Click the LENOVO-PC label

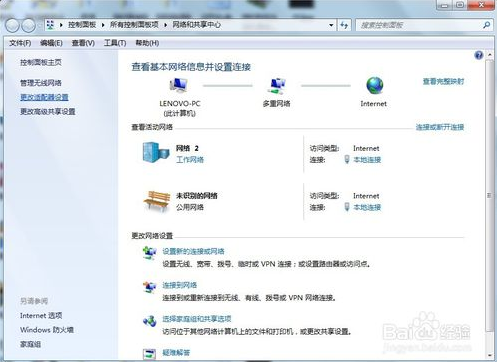pyautogui.click(x=180, y=104)
